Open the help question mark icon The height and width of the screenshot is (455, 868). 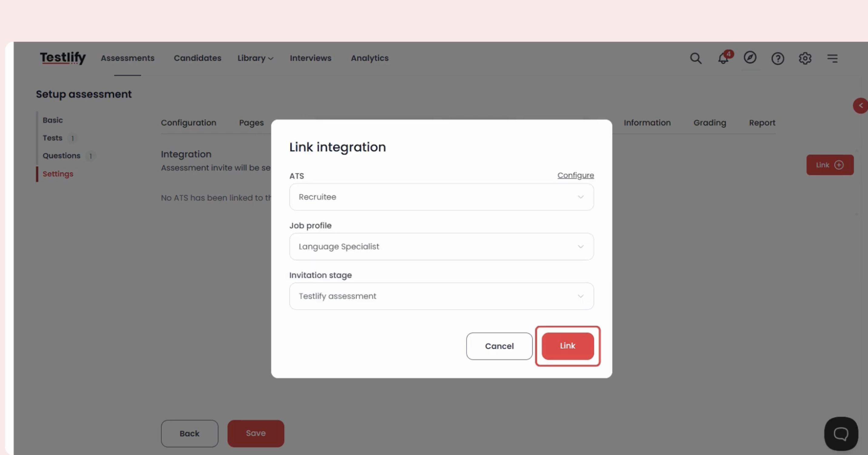[x=778, y=59]
